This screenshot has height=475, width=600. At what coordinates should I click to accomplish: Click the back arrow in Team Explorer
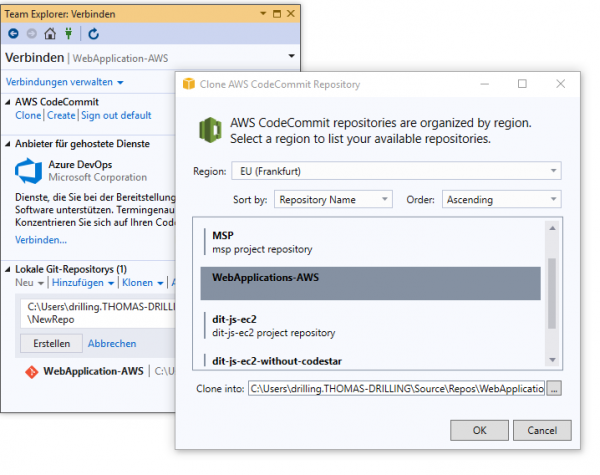(x=13, y=34)
